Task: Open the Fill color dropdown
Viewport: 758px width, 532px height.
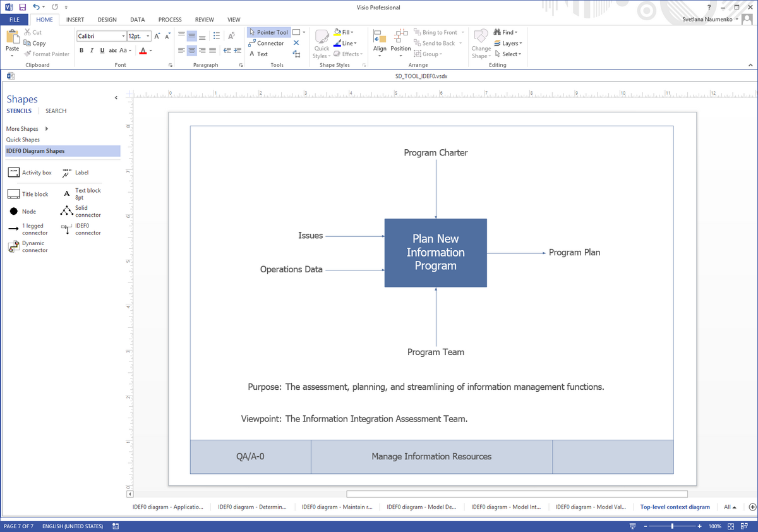Action: tap(344, 32)
